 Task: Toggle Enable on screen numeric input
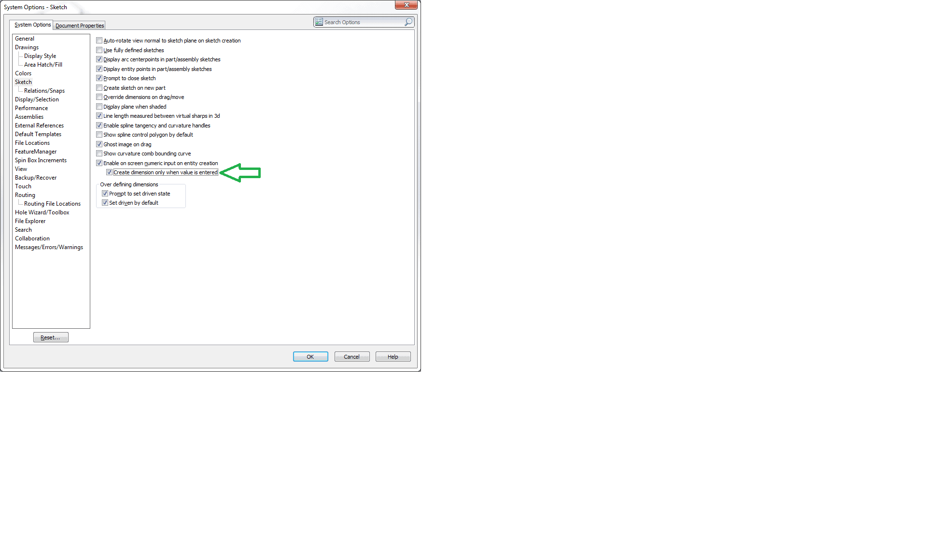(x=99, y=163)
